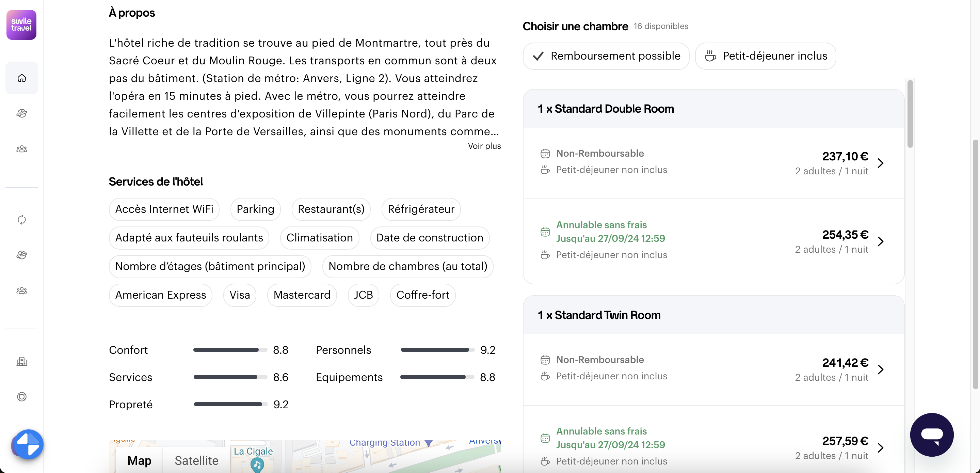Viewport: 980px width, 473px height.
Task: Click the La Cigale music marker on map
Action: (257, 464)
